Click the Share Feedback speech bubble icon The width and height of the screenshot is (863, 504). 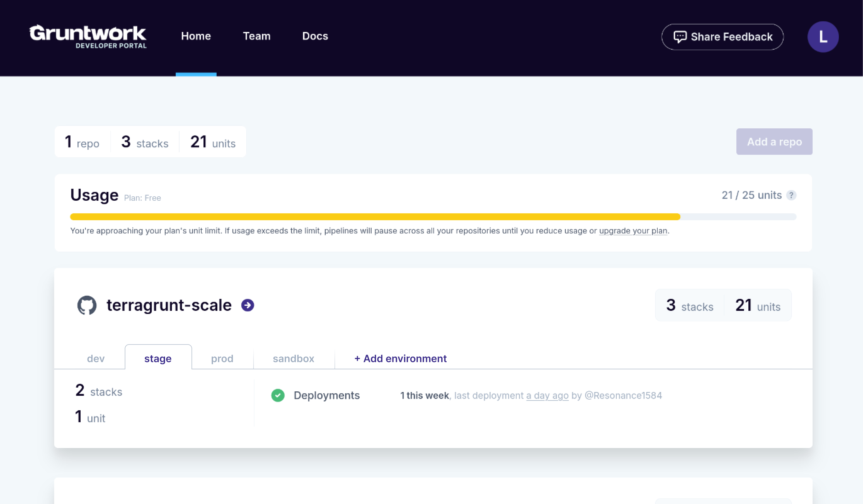pyautogui.click(x=680, y=36)
